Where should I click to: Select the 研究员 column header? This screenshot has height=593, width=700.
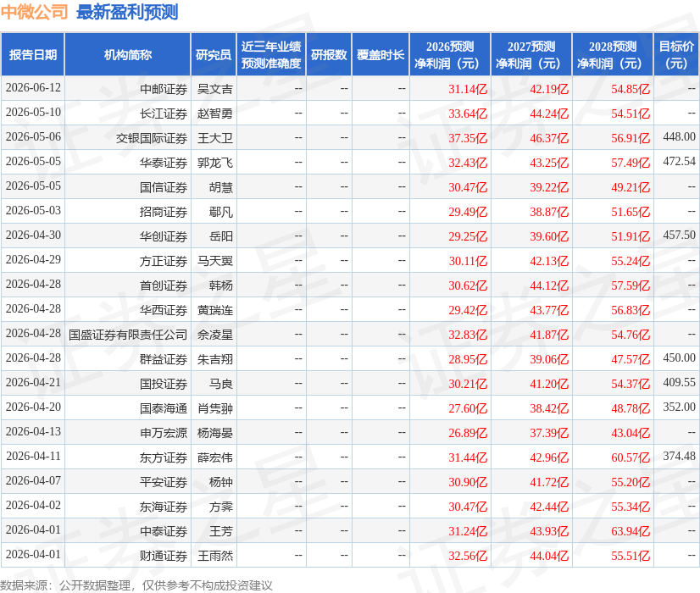tap(214, 54)
